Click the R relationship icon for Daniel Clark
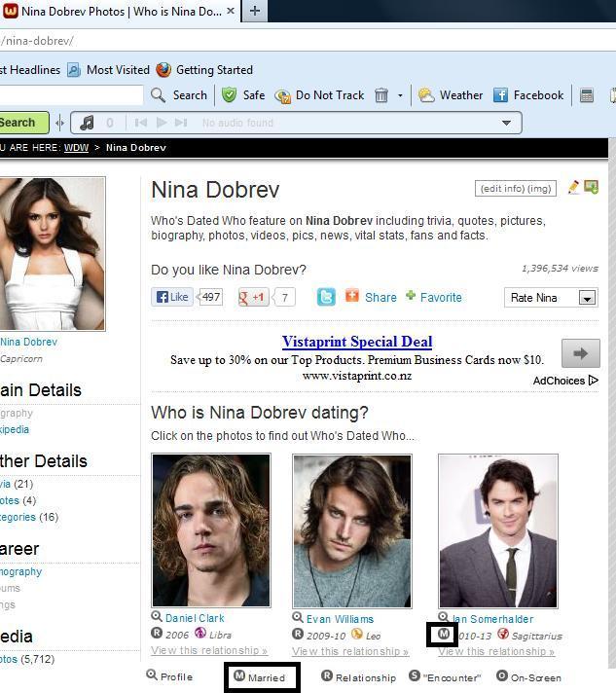Image resolution: width=616 pixels, height=693 pixels. point(157,633)
